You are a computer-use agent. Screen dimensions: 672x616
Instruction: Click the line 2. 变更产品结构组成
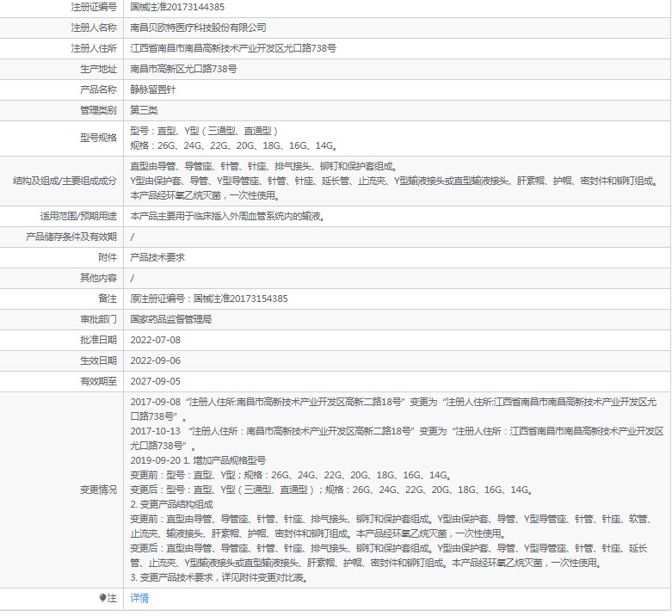click(171, 504)
